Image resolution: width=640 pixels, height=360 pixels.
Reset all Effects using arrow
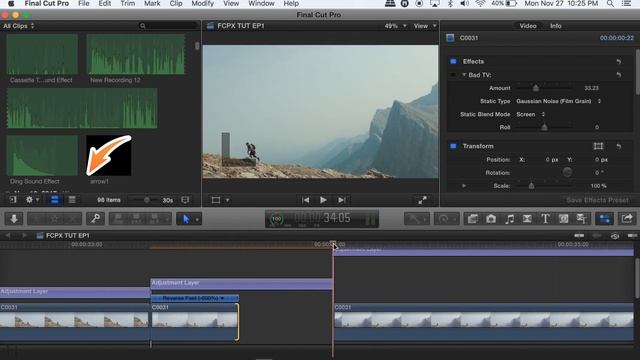[x=619, y=62]
